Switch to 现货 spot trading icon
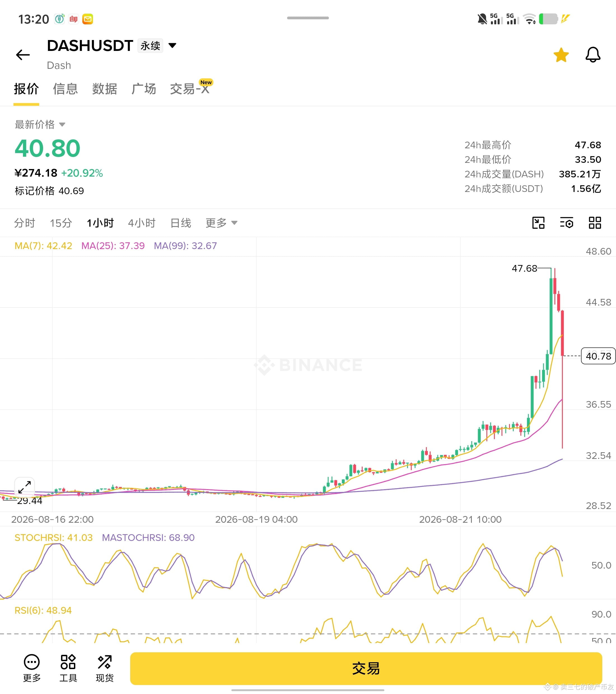The height and width of the screenshot is (694, 616). [x=105, y=669]
